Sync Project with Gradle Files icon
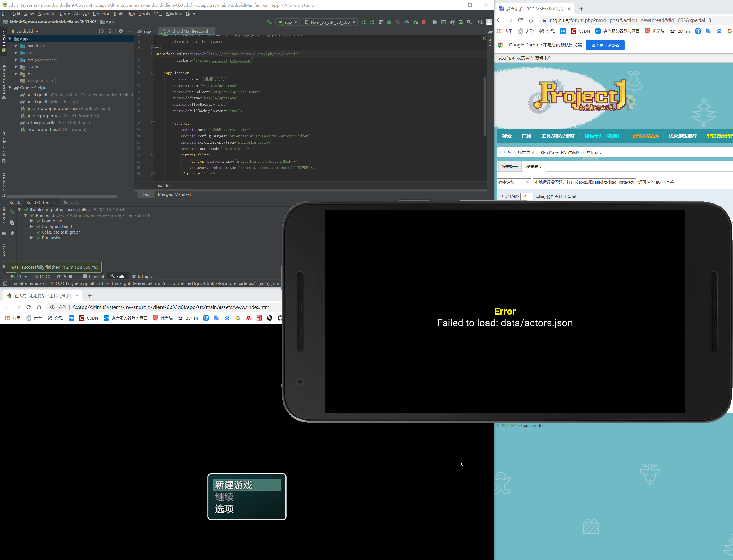This screenshot has width=733, height=560. [x=452, y=22]
